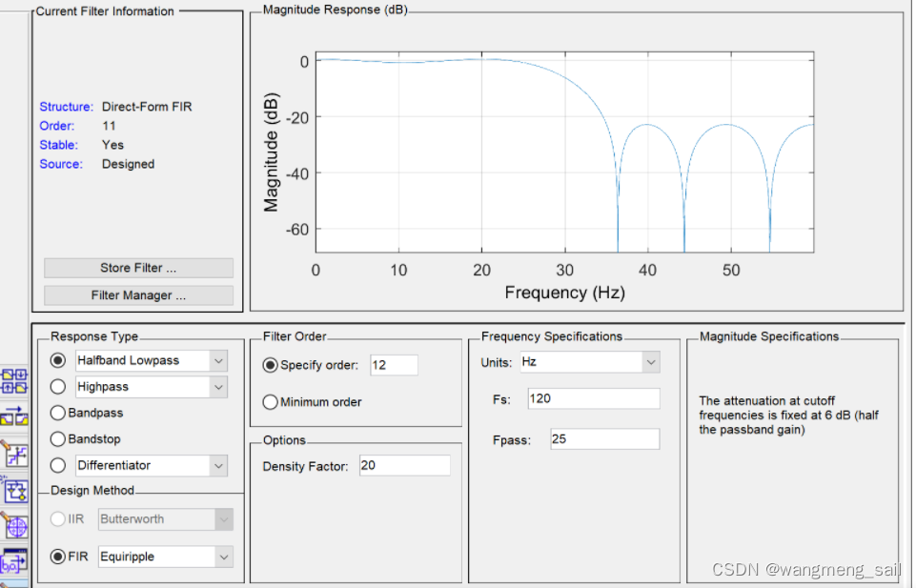Expand the Highpass type dropdown
The height and width of the screenshot is (588, 916).
point(218,387)
